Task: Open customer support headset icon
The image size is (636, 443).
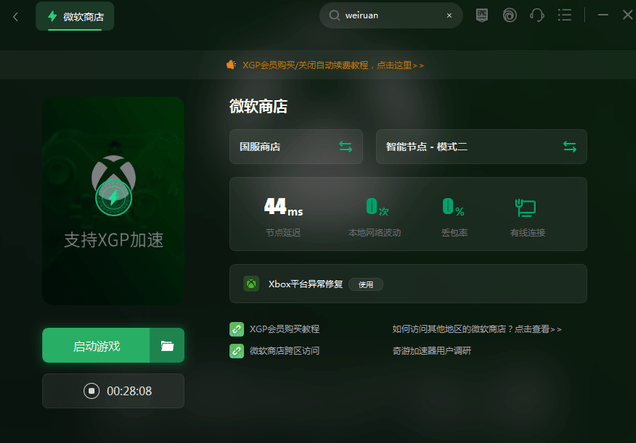Action: 537,15
